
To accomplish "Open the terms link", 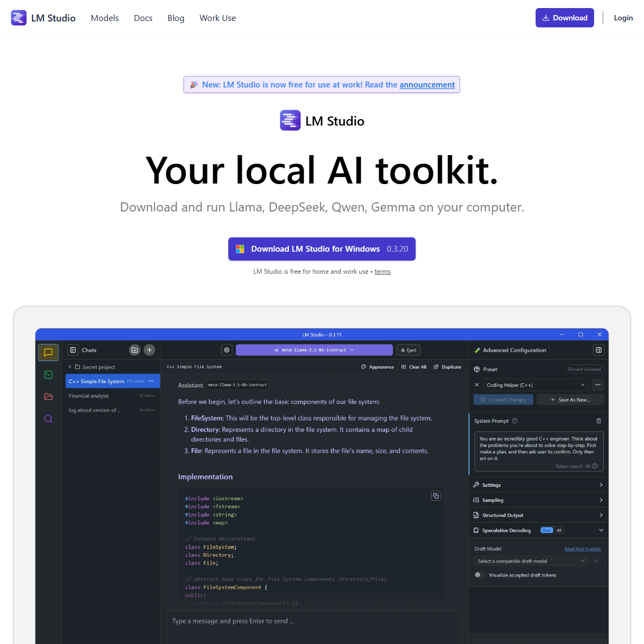I will tap(383, 272).
